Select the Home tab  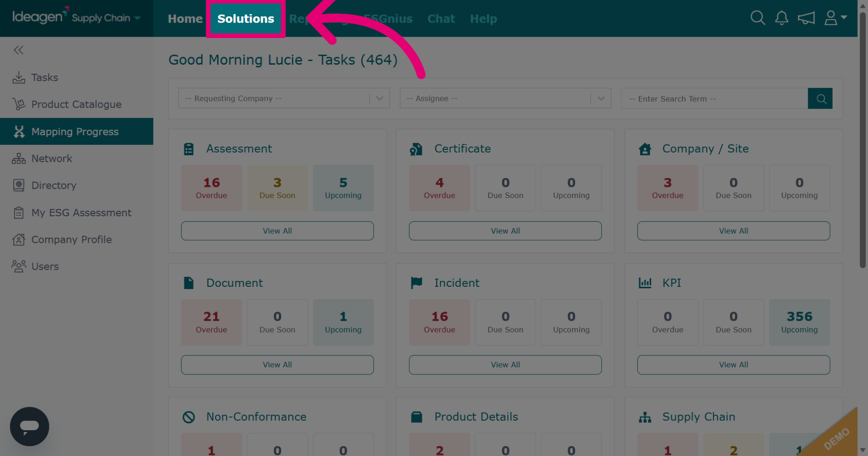tap(185, 19)
